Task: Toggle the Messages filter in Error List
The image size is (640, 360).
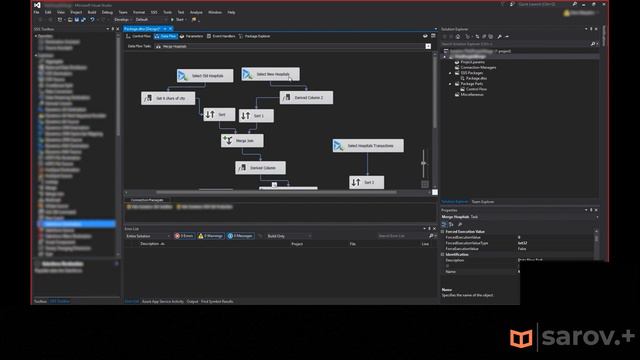Action: [240, 236]
